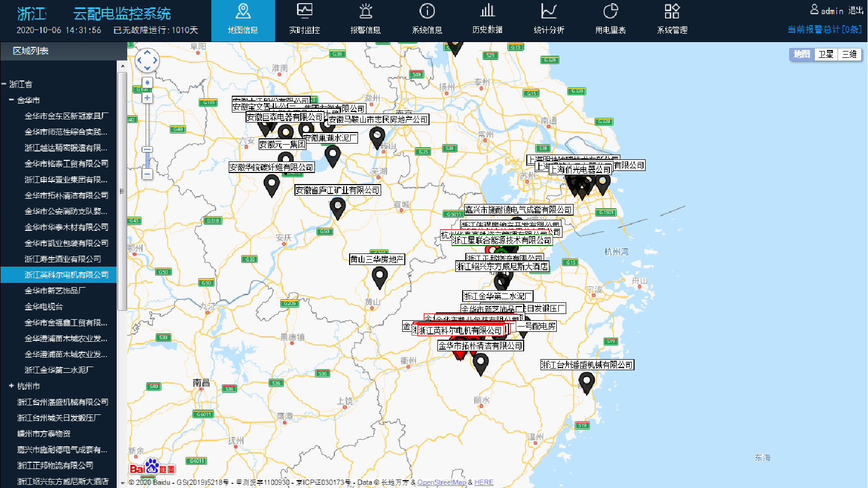
Task: Click 退出 to log out
Action: pyautogui.click(x=855, y=11)
